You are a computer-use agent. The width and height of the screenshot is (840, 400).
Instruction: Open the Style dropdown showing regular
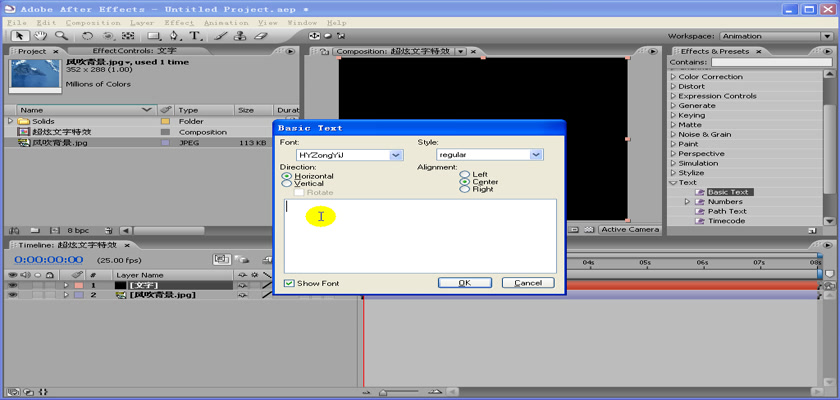(536, 155)
